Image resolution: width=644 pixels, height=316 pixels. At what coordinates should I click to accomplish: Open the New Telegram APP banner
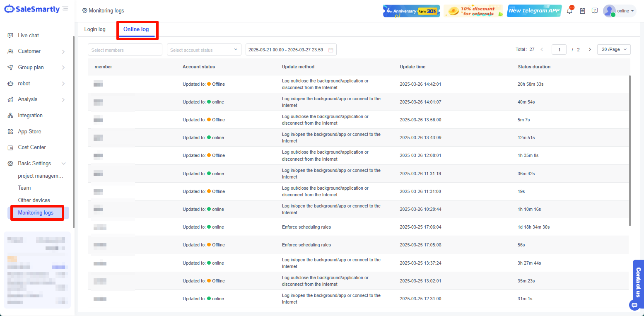[x=534, y=11]
